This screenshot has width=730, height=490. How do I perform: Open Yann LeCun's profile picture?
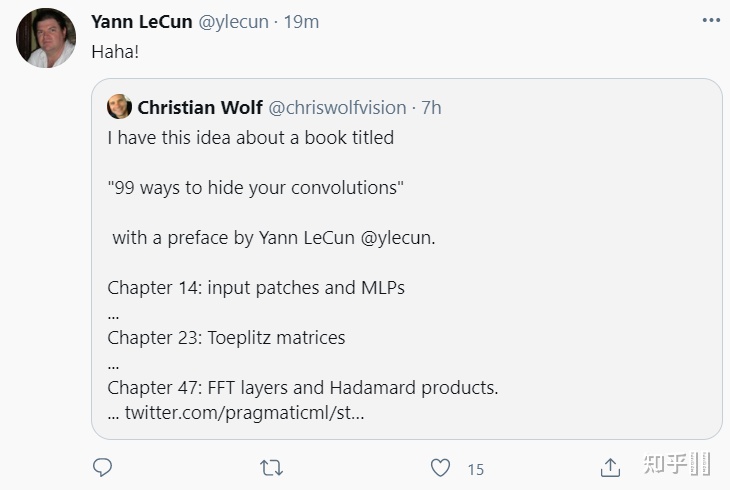click(46, 38)
